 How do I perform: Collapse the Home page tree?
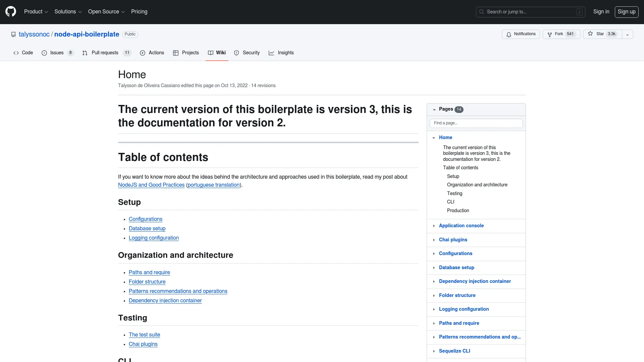[434, 138]
